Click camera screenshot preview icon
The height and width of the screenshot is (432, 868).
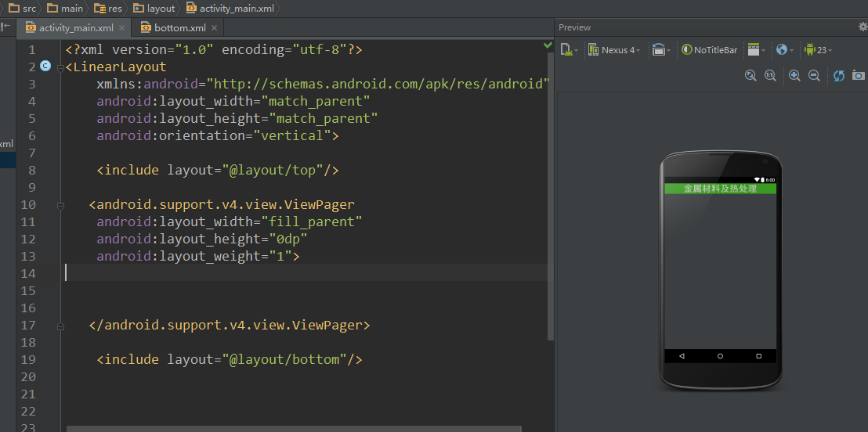point(859,75)
